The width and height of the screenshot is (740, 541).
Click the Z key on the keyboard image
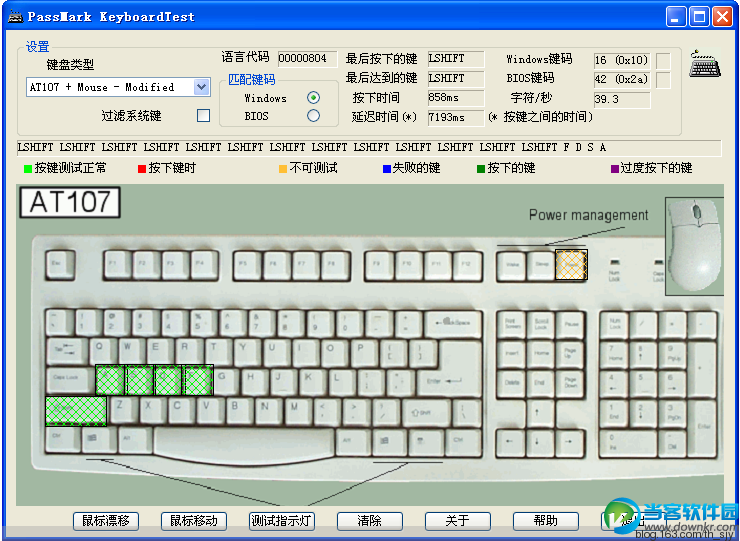[123, 410]
